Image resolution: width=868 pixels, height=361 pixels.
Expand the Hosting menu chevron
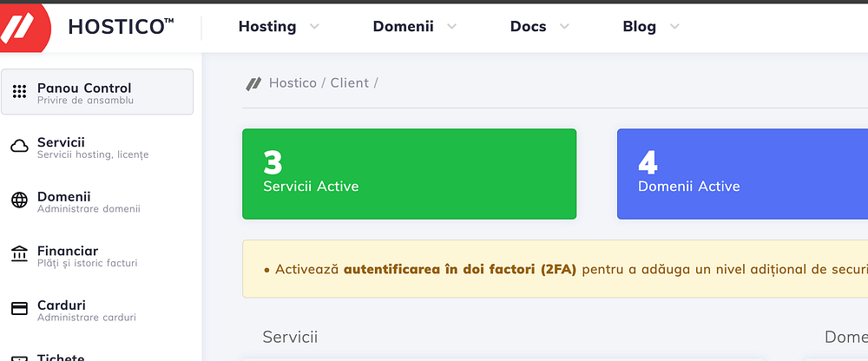(314, 27)
